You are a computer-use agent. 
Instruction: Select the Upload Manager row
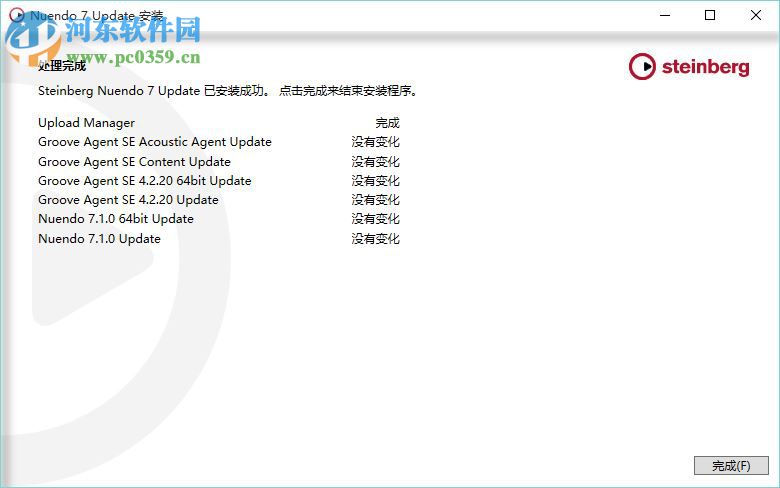(219, 122)
